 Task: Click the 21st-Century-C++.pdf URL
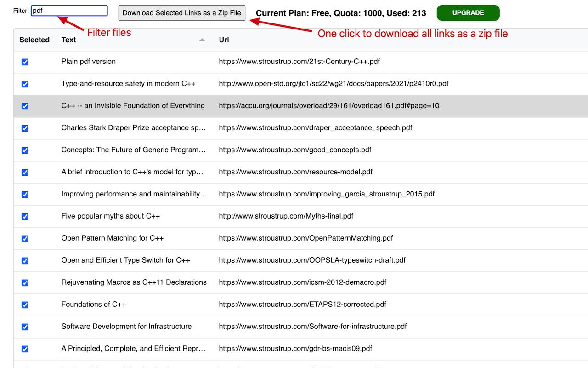(299, 62)
